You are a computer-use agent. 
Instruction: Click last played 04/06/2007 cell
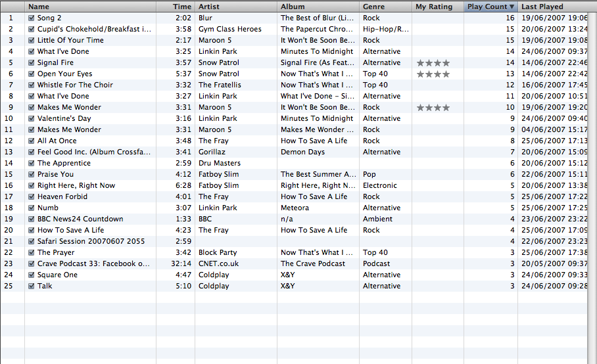[x=554, y=129]
